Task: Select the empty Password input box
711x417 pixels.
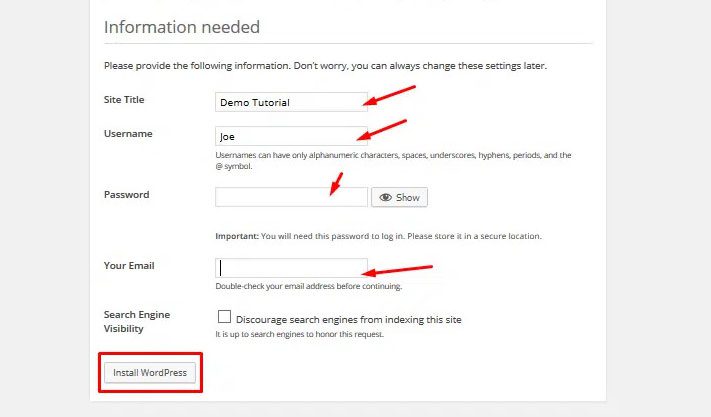Action: pos(290,198)
